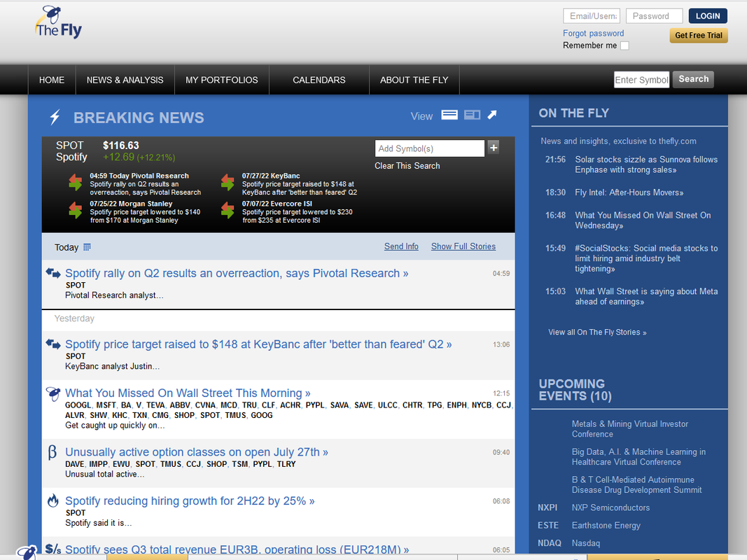747x560 pixels.
Task: Click The Fly logo
Action: [58, 22]
